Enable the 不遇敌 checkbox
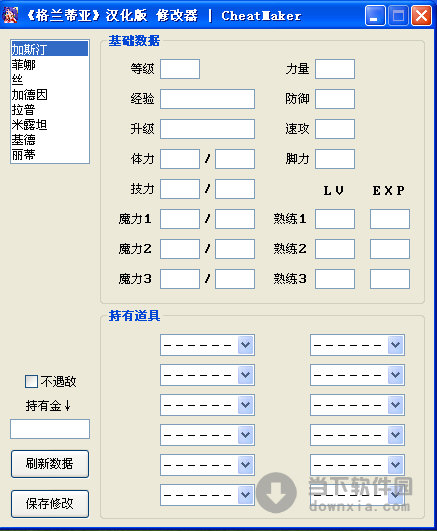 coord(32,381)
